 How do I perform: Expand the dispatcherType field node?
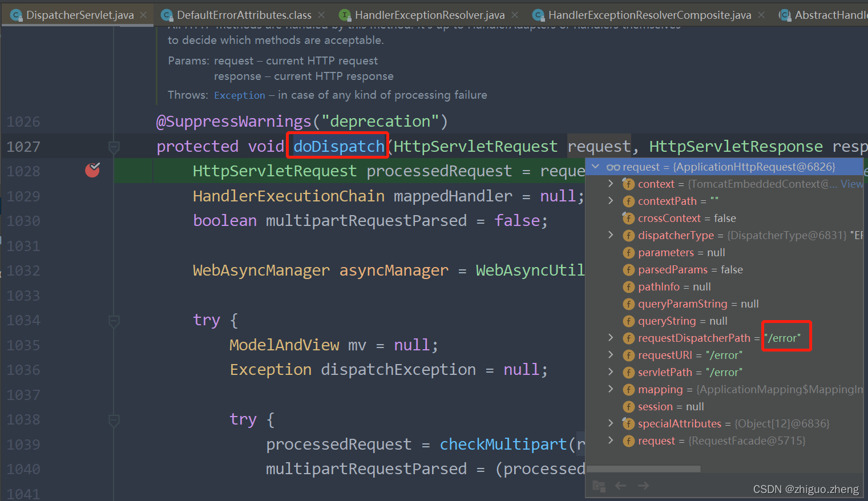tap(611, 235)
